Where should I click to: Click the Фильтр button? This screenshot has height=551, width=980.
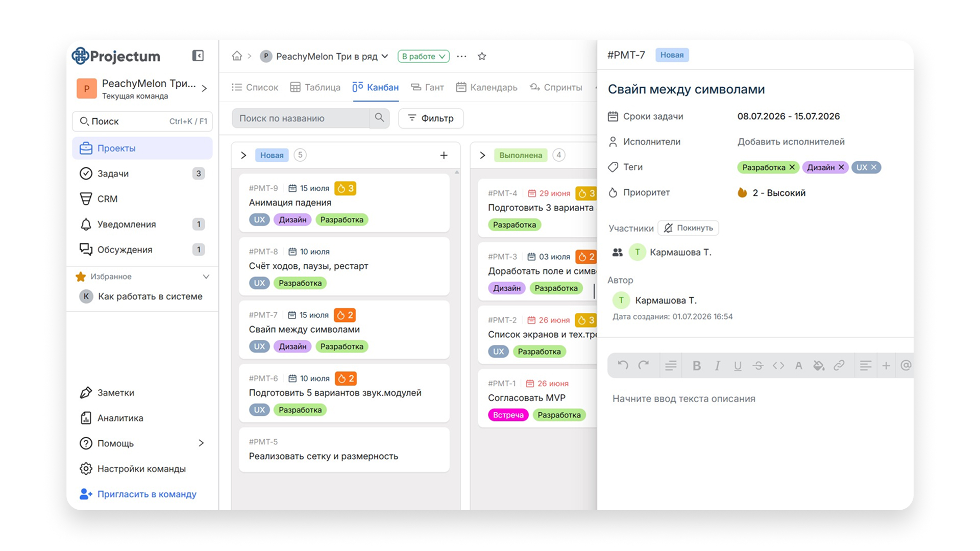pos(431,118)
